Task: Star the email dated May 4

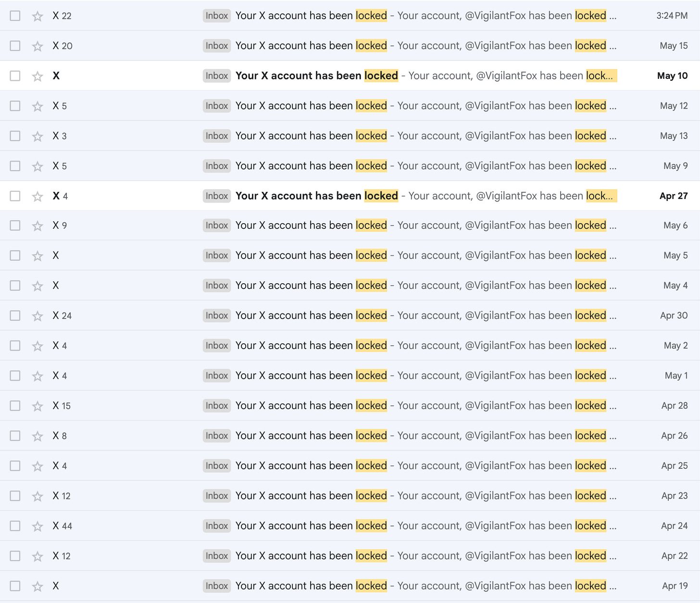Action: click(37, 286)
